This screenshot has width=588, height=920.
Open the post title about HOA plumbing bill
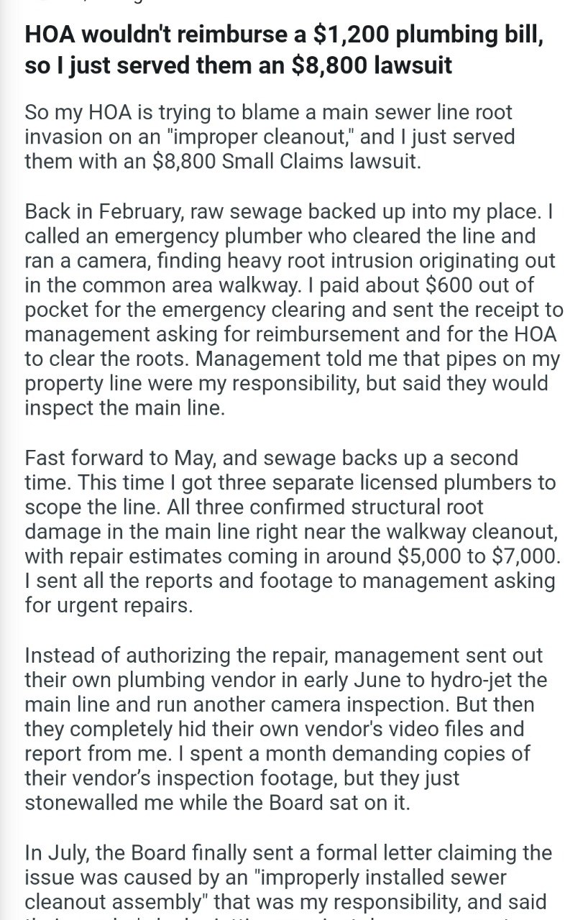[x=282, y=50]
